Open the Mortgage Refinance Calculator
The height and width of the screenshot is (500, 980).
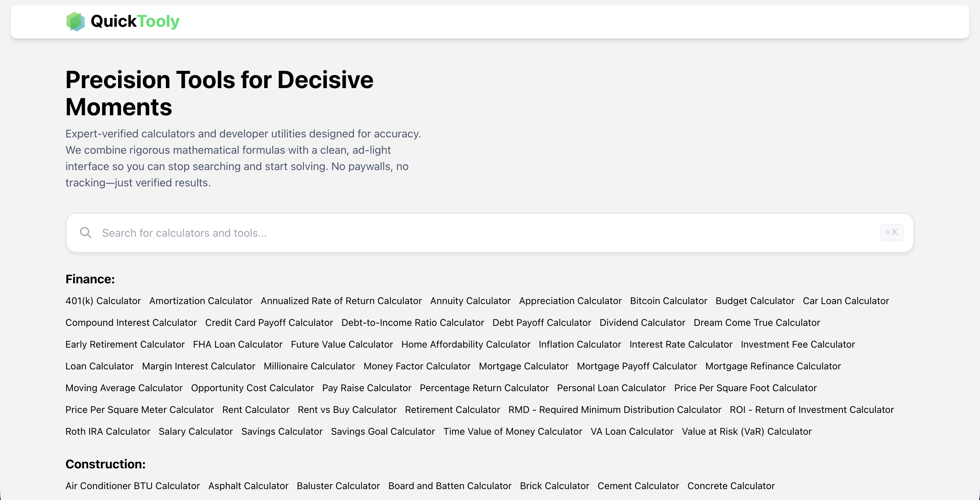tap(773, 366)
